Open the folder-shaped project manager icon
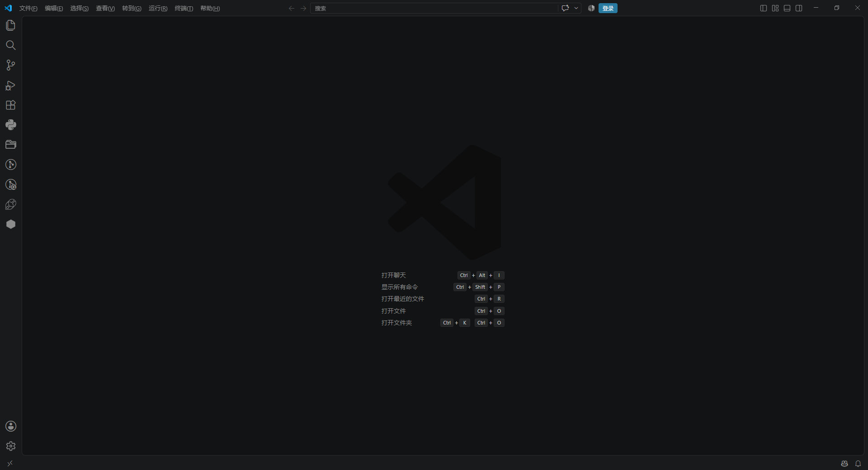Viewport: 868px width, 470px height. 11,145
